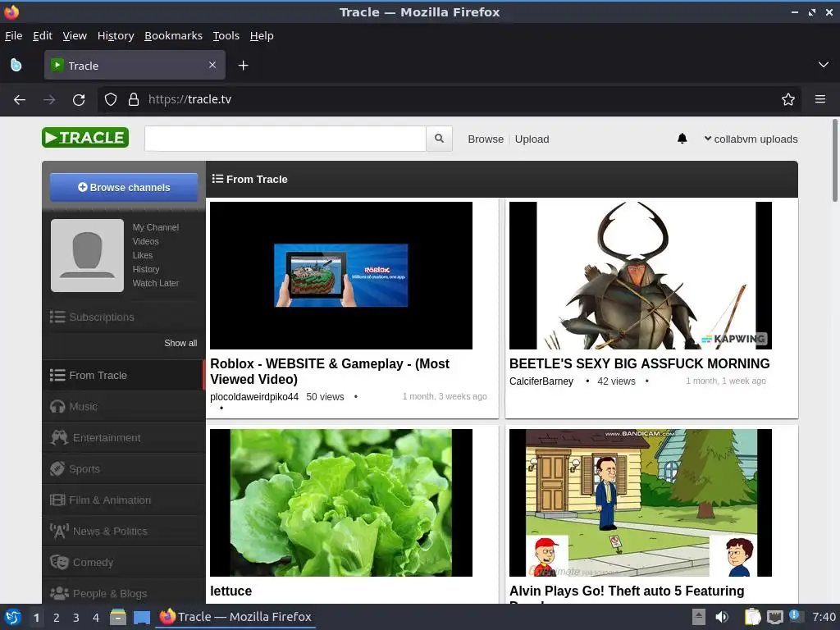The image size is (840, 630).
Task: Open the View menu
Action: point(75,36)
